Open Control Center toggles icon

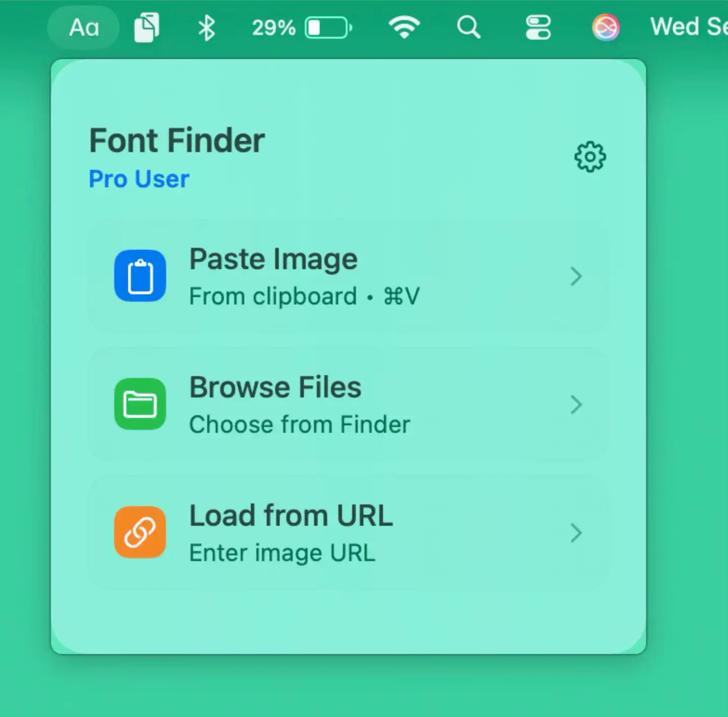pos(538,27)
